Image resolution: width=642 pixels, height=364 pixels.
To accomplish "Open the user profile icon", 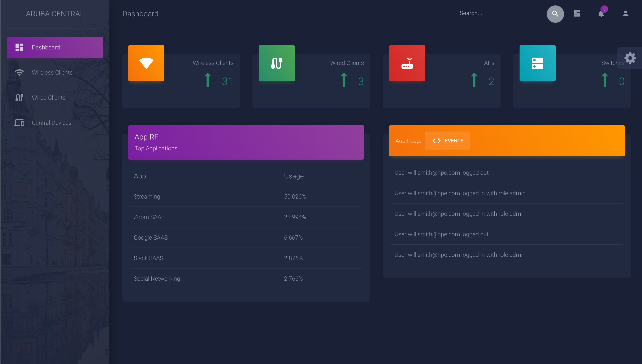I will coord(625,14).
